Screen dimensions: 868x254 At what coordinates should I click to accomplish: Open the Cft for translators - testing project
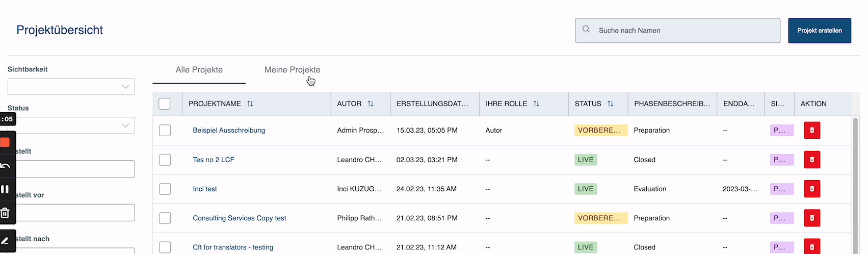click(x=232, y=247)
